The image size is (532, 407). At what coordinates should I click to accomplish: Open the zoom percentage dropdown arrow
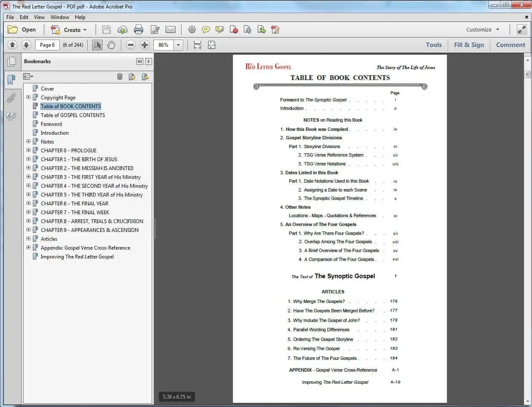179,45
